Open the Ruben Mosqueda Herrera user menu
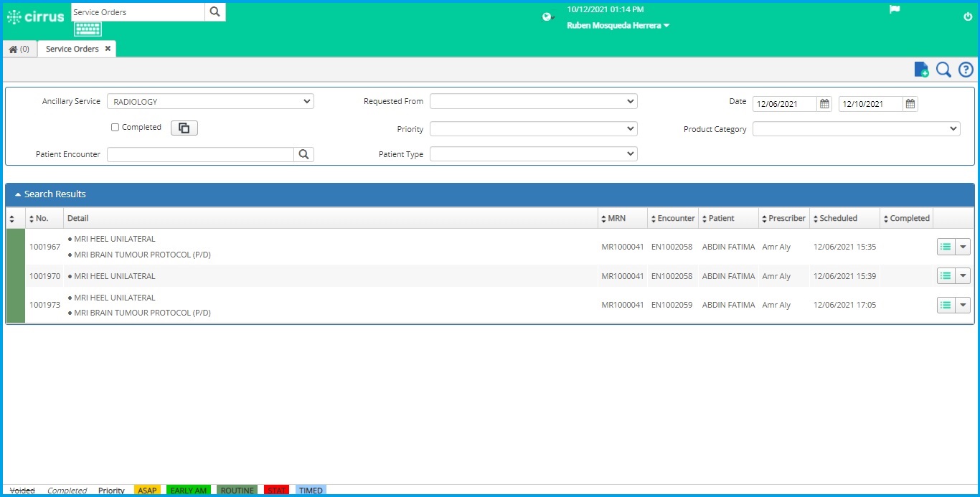Screen dimensions: 980x497 [618, 25]
